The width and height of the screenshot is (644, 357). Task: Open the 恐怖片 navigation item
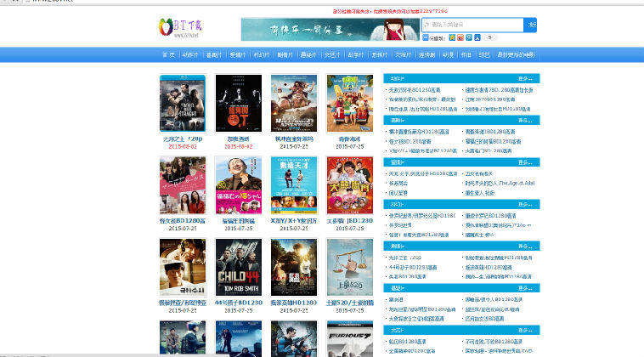(380, 54)
